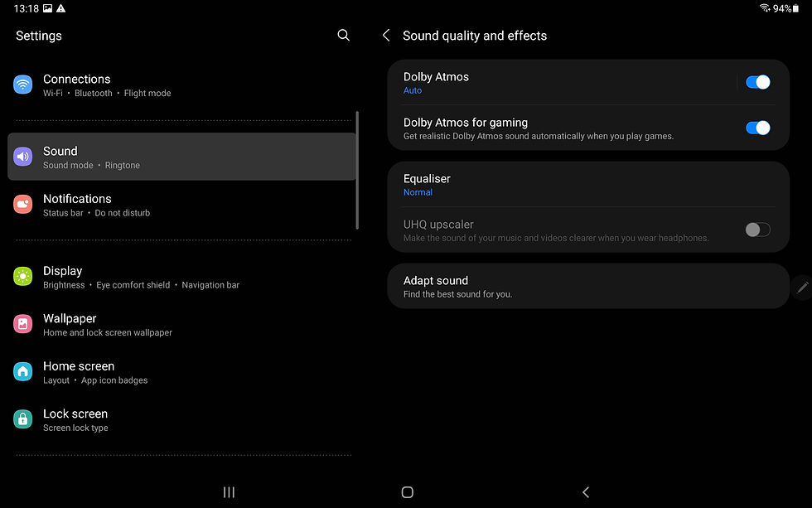Open the Display settings category
The width and height of the screenshot is (812, 508).
click(x=181, y=277)
